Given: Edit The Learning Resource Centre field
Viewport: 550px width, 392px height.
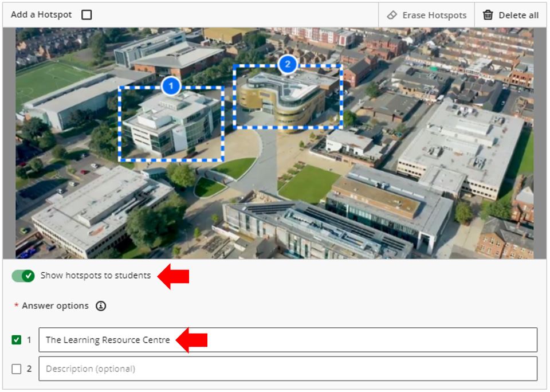Looking at the screenshot, I should tap(288, 340).
